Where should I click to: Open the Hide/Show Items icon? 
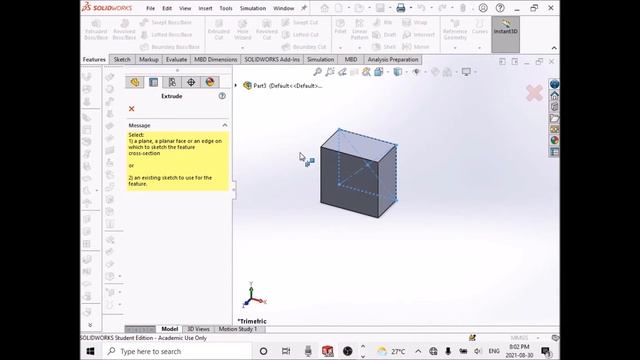coord(416,72)
